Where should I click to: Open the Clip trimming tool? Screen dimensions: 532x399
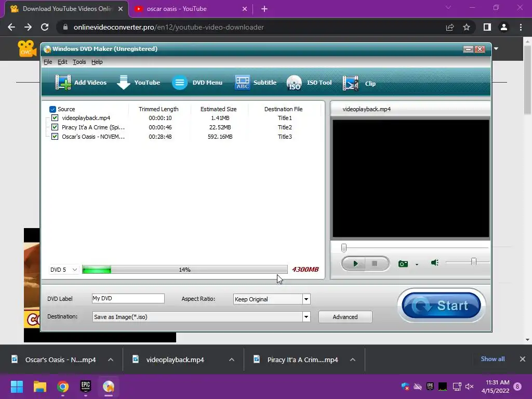[360, 83]
